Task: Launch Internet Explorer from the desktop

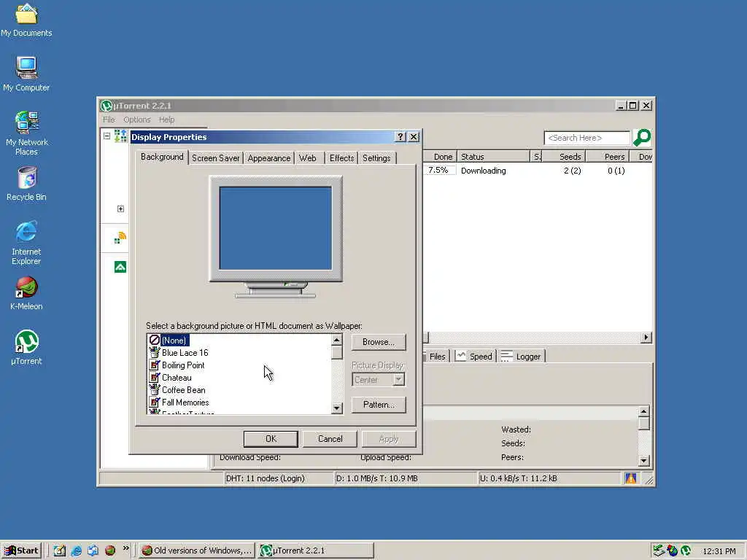Action: (x=26, y=243)
